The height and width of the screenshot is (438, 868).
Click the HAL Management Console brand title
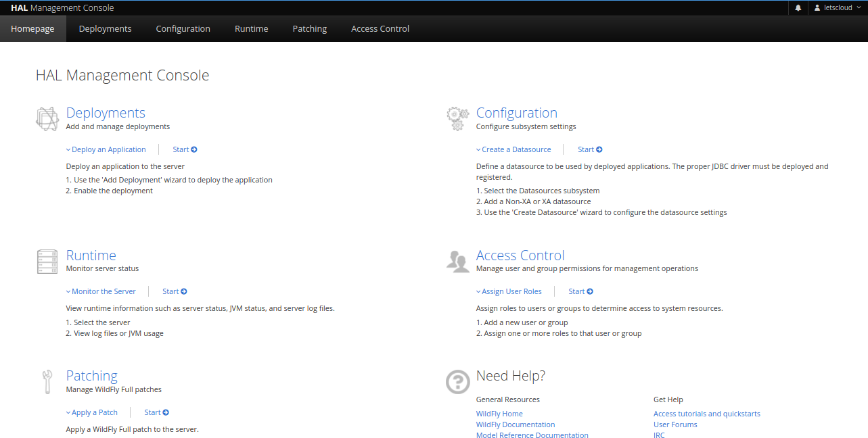click(62, 8)
